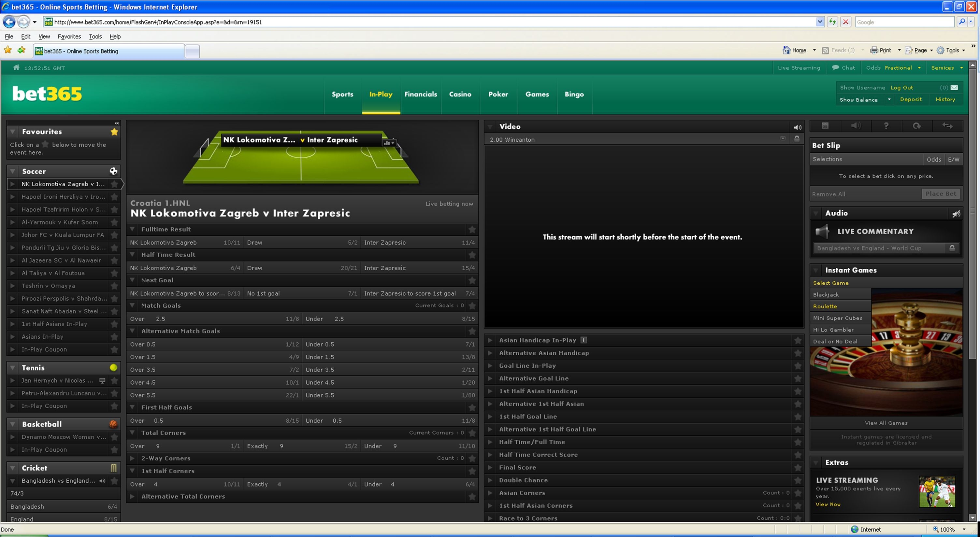
Task: Star the Final Score market
Action: pyautogui.click(x=798, y=467)
